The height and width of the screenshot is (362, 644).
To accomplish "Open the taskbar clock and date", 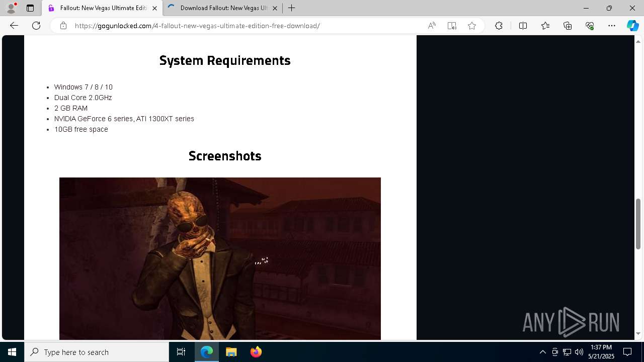I will pyautogui.click(x=601, y=352).
